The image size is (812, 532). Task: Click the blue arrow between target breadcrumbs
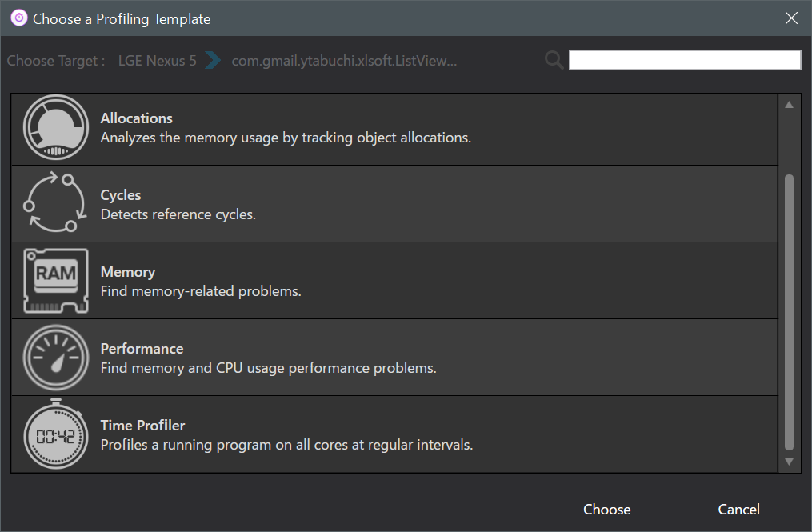click(x=213, y=60)
